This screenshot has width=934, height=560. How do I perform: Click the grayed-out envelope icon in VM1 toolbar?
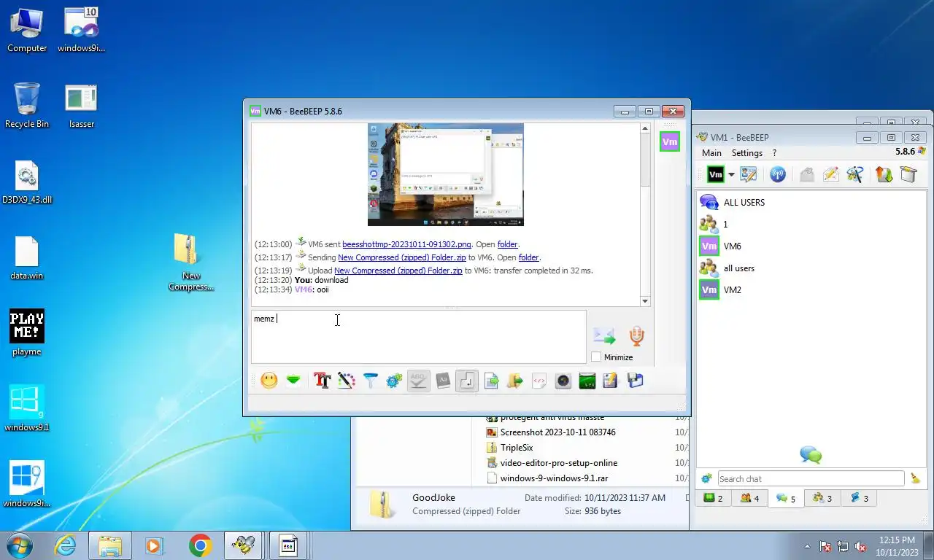click(806, 174)
